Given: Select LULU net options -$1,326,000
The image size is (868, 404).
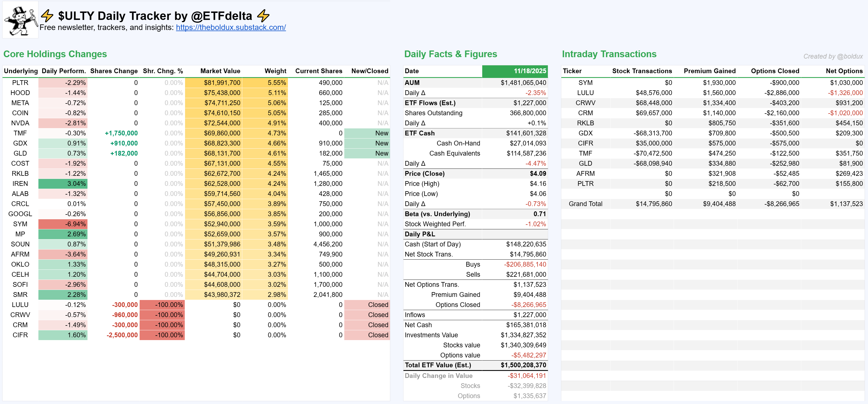Looking at the screenshot, I should pyautogui.click(x=845, y=93).
